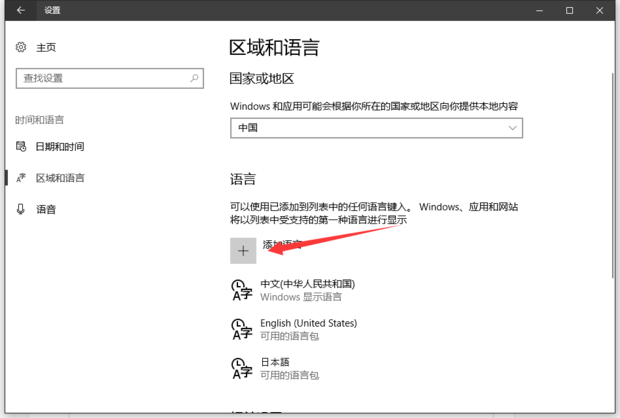The image size is (620, 418).
Task: Open the 国家或地区 dropdown showing 中国
Action: [x=376, y=128]
